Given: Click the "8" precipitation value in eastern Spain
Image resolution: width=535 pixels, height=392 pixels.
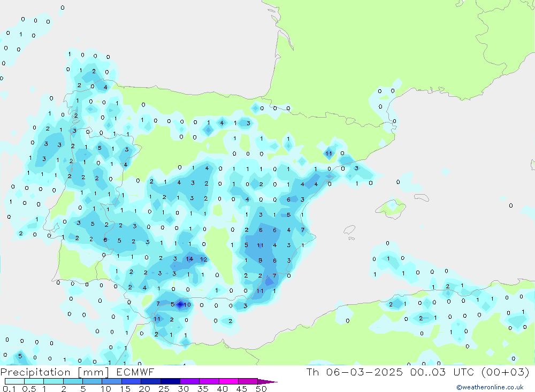Looking at the screenshot, I should pos(261,260).
